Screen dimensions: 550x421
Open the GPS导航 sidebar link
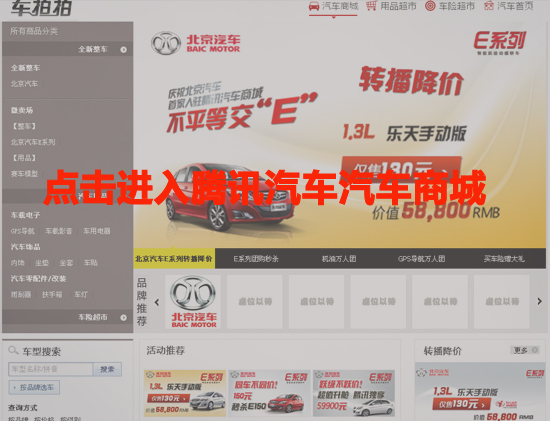coord(22,231)
